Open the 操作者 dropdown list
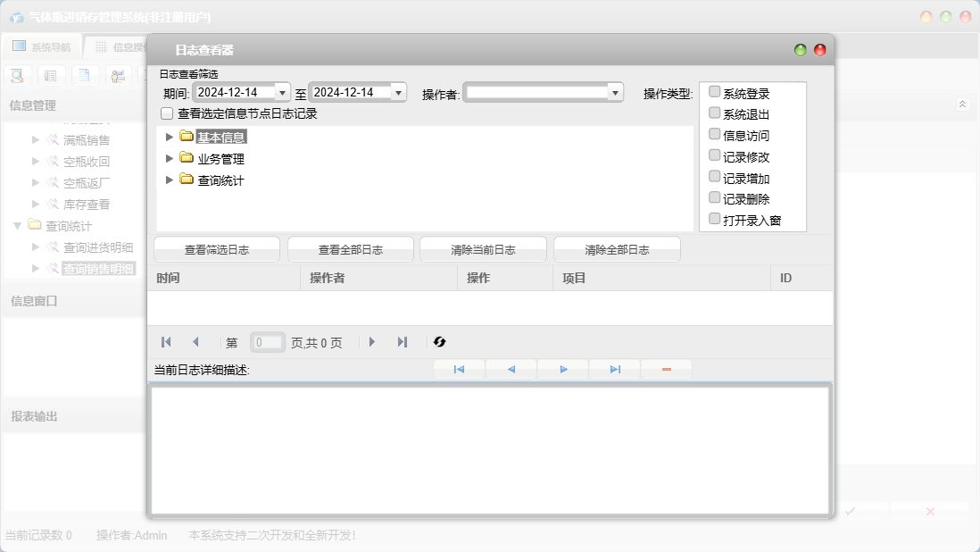The width and height of the screenshot is (980, 552). 614,93
